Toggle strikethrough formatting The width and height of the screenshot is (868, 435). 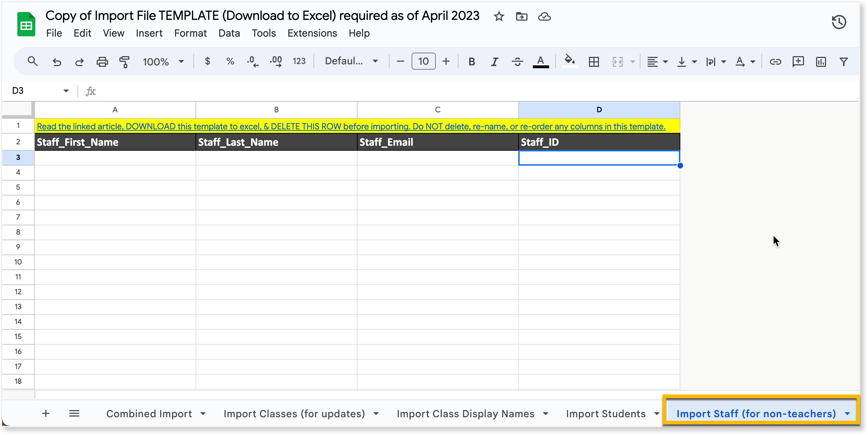(x=517, y=61)
